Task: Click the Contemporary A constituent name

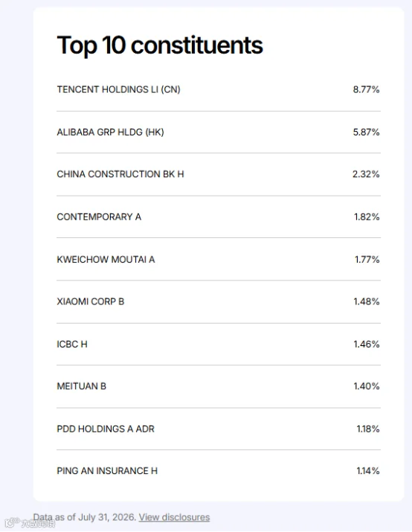Action: pos(99,217)
